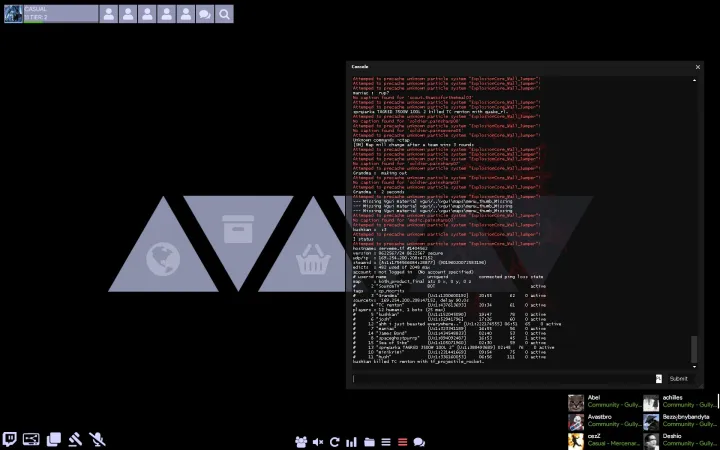Image resolution: width=720 pixels, height=450 pixels.
Task: Click the Submit button in Console
Action: 678,378
